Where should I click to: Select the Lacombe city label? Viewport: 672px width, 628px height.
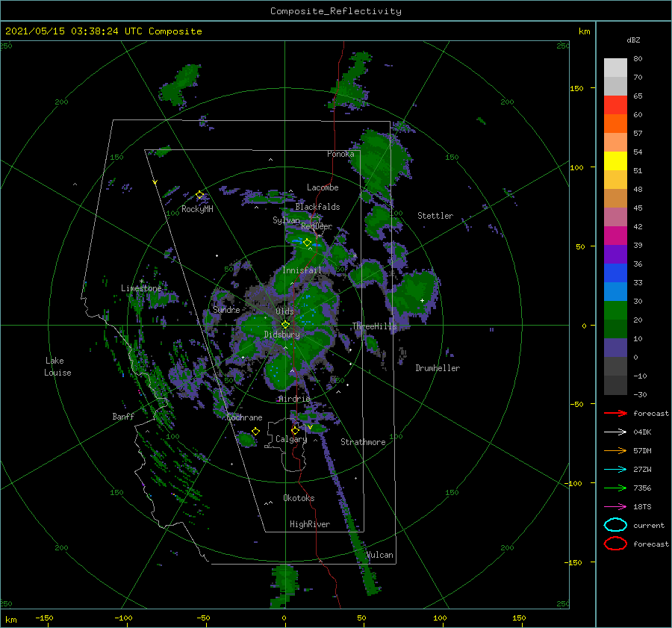pyautogui.click(x=323, y=187)
